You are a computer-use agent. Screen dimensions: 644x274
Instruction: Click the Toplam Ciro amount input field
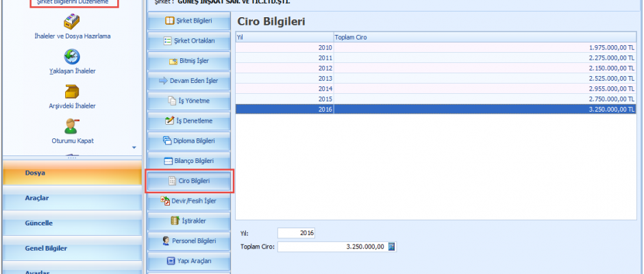[332, 247]
